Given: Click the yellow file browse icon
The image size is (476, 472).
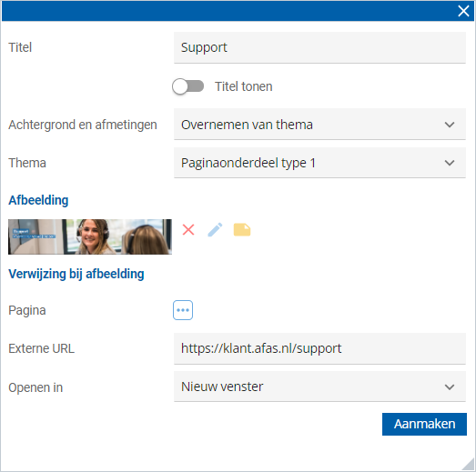Looking at the screenshot, I should [242, 229].
